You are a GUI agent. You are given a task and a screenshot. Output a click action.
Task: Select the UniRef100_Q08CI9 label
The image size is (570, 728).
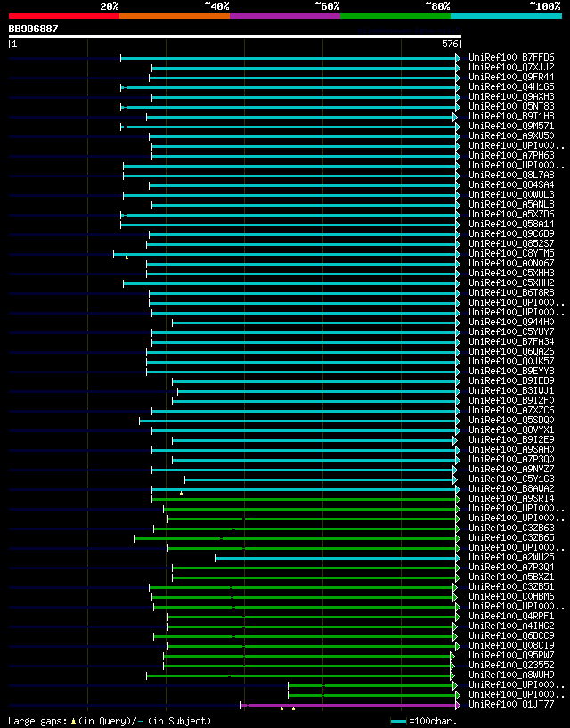[511, 646]
